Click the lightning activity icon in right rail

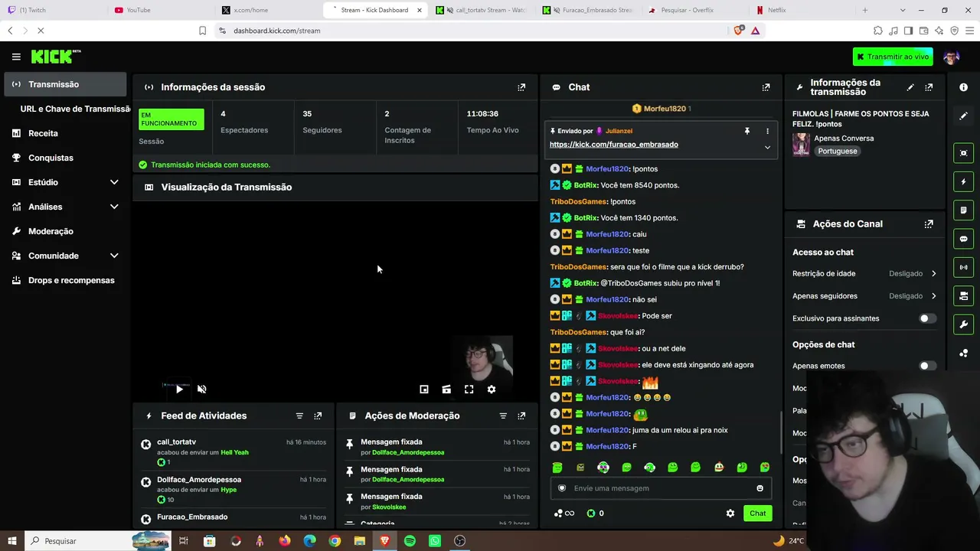coord(963,182)
